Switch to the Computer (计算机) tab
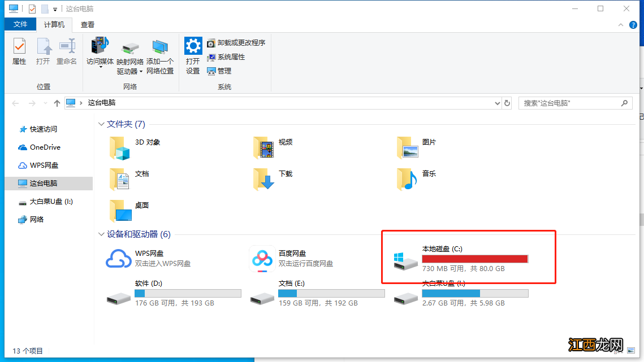This screenshot has width=644, height=362. pos(54,25)
